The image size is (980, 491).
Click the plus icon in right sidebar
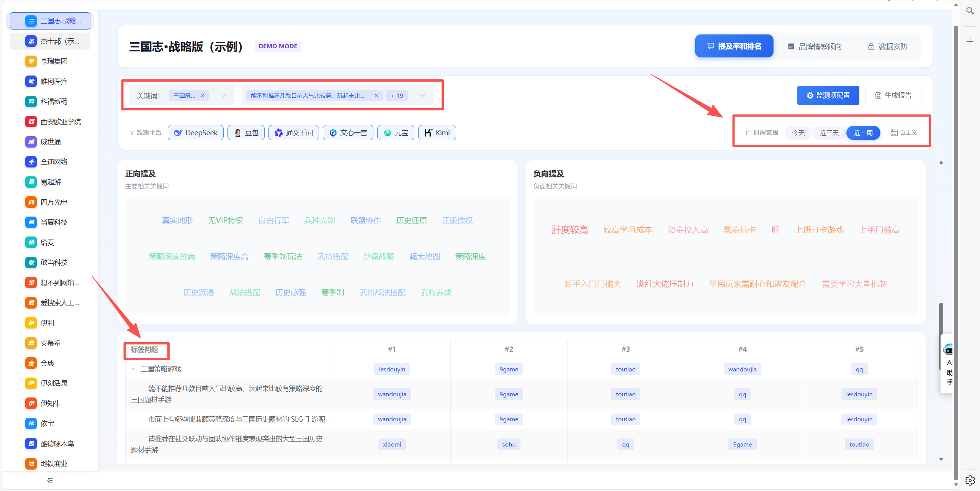970,42
